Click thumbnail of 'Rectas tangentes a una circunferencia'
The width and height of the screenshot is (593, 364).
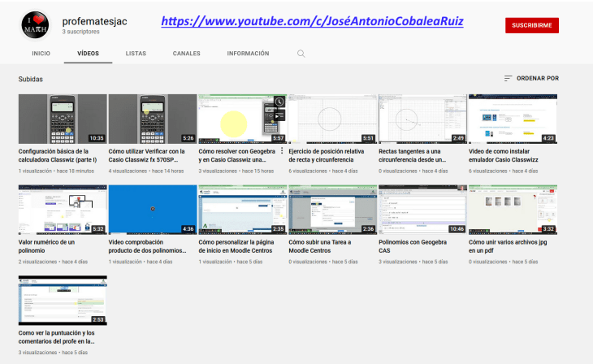tap(422, 119)
